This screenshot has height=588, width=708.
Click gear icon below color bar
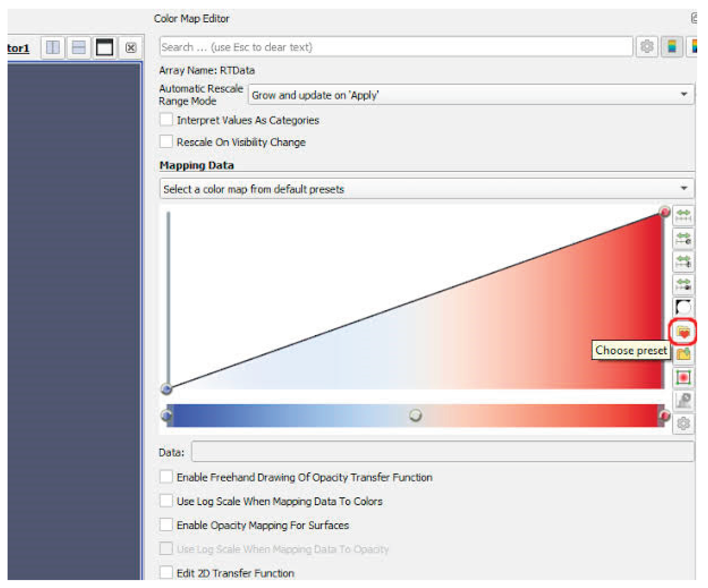(683, 423)
